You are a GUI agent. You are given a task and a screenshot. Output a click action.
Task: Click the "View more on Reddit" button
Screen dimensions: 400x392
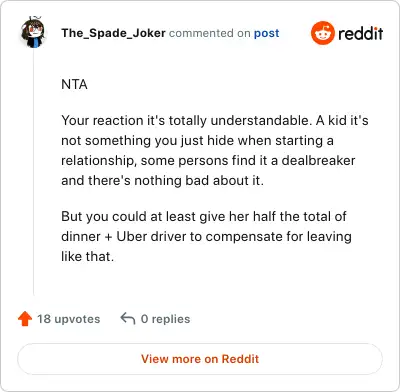click(x=200, y=359)
